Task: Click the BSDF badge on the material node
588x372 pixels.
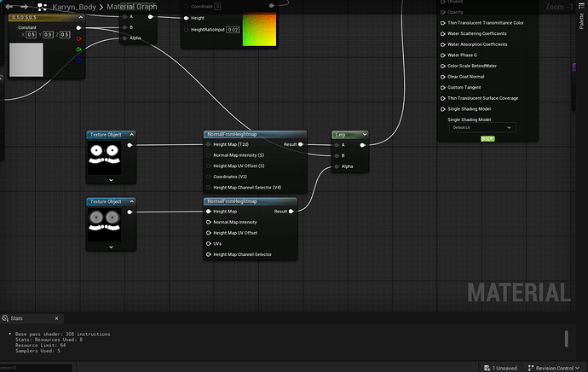Action: (x=487, y=139)
